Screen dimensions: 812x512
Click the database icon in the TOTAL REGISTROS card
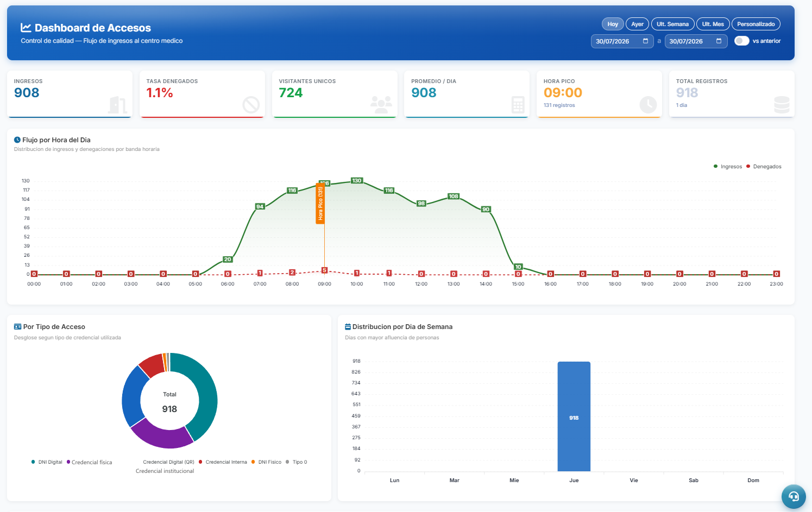[782, 105]
